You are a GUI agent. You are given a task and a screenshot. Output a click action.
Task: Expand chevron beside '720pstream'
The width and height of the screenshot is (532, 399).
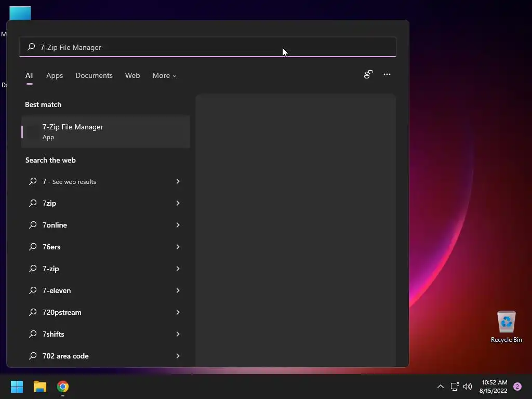pos(178,312)
